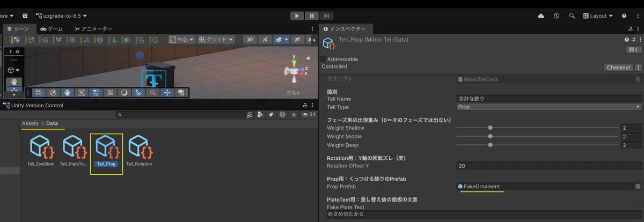
Task: Click the help question mark in top bar
Action: 624,16
